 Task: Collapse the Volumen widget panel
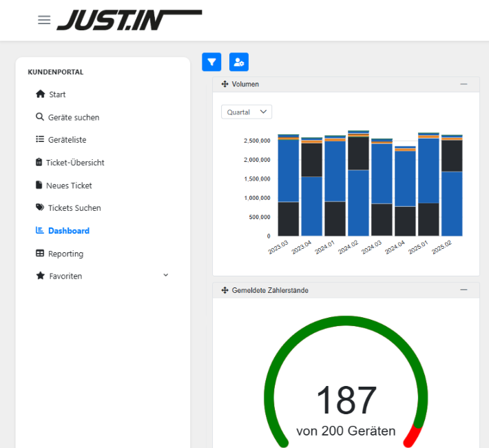(x=464, y=84)
